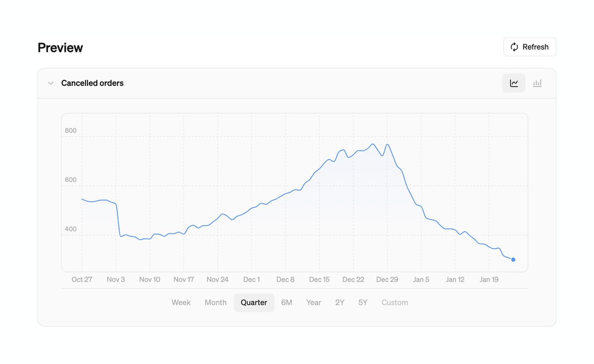The image size is (594, 364).
Task: Switch to the Week time range
Action: pyautogui.click(x=181, y=302)
